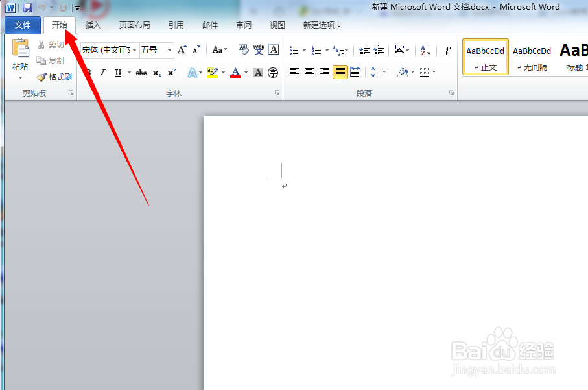Select the Decrease Indent icon
The height and width of the screenshot is (390, 588).
(364, 51)
